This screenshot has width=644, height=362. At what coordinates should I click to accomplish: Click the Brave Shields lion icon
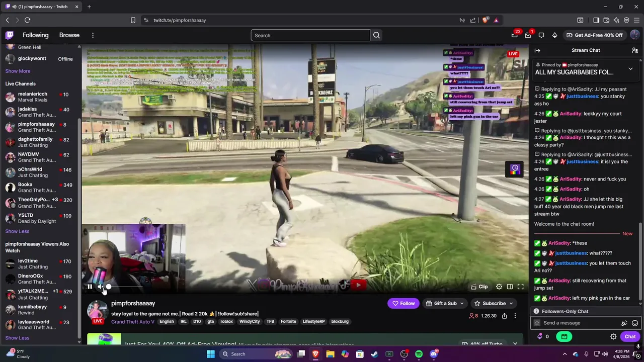[x=485, y=20]
